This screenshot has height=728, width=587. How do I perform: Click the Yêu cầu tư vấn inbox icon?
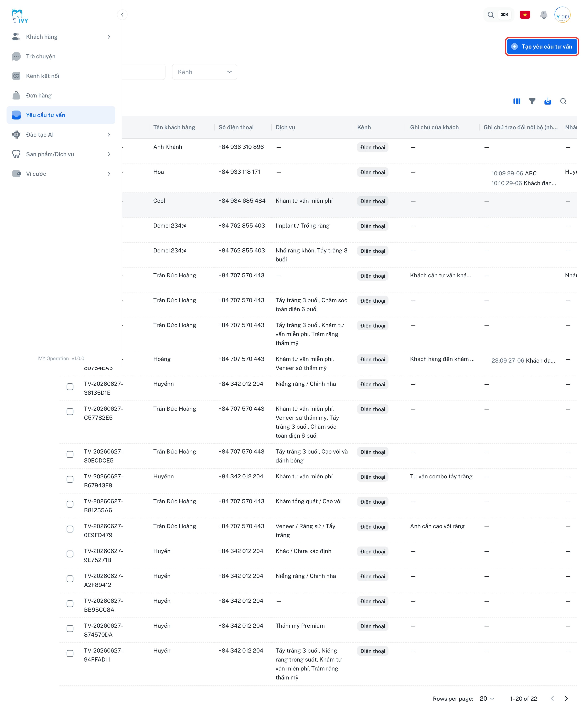tap(16, 115)
